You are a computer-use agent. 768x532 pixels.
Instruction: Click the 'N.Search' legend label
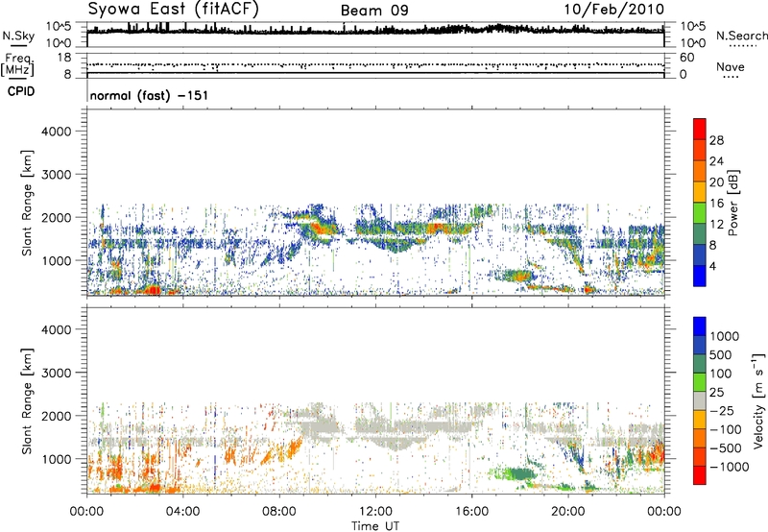(742, 36)
